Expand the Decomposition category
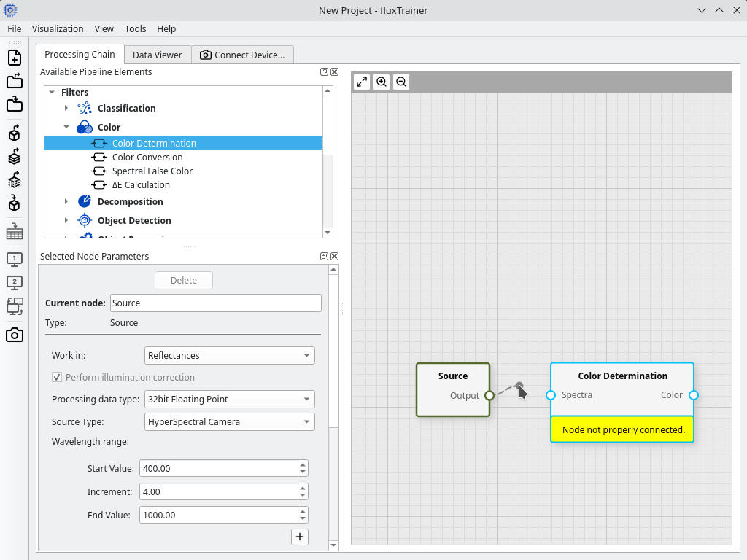This screenshot has height=560, width=747. point(66,201)
